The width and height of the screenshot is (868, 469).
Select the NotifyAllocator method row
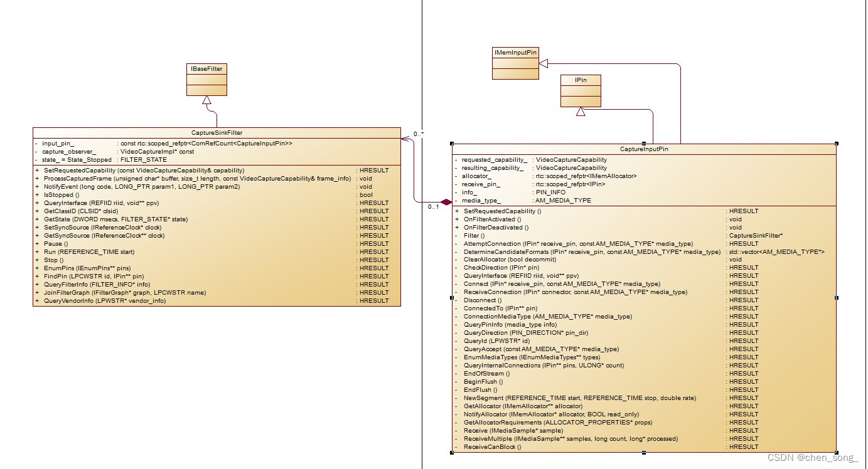coord(644,414)
